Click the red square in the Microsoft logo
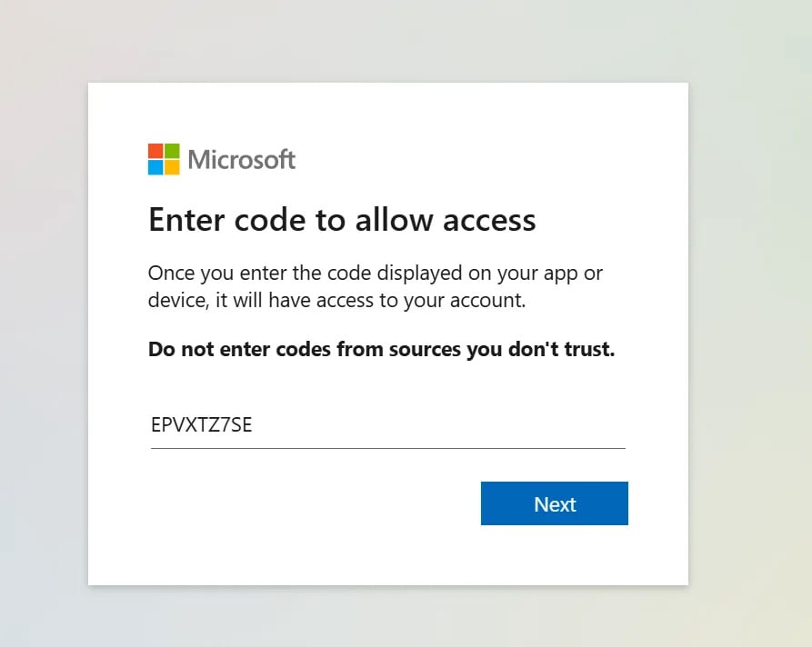This screenshot has width=812, height=647. pos(154,153)
